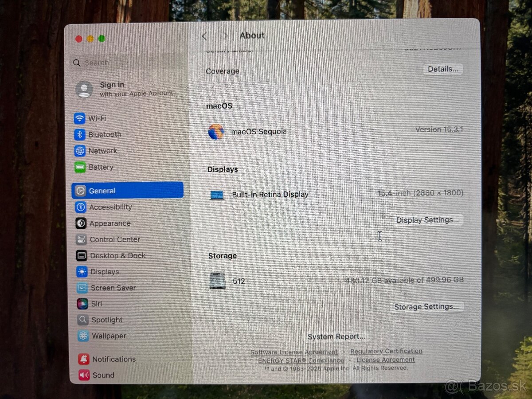Select the Appearance icon in the sidebar
The image size is (532, 399).
click(x=80, y=223)
